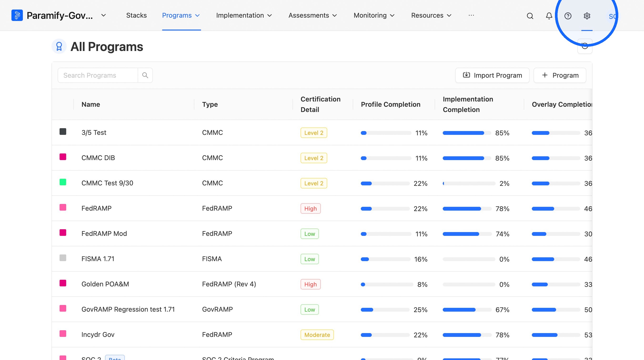Click the green swatch for CMMC Test 9/30
The width and height of the screenshot is (644, 360).
click(x=63, y=182)
